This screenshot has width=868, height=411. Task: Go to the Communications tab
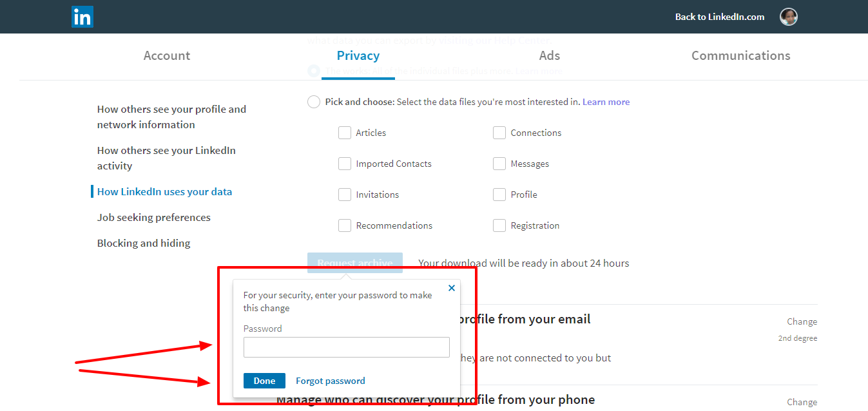[741, 55]
